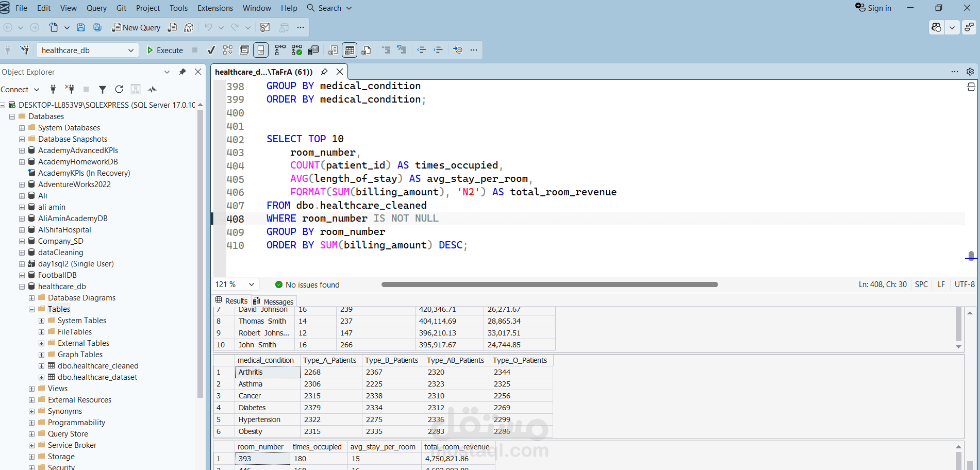
Task: Select the dbo.healthcare_dataset table
Action: (97, 377)
